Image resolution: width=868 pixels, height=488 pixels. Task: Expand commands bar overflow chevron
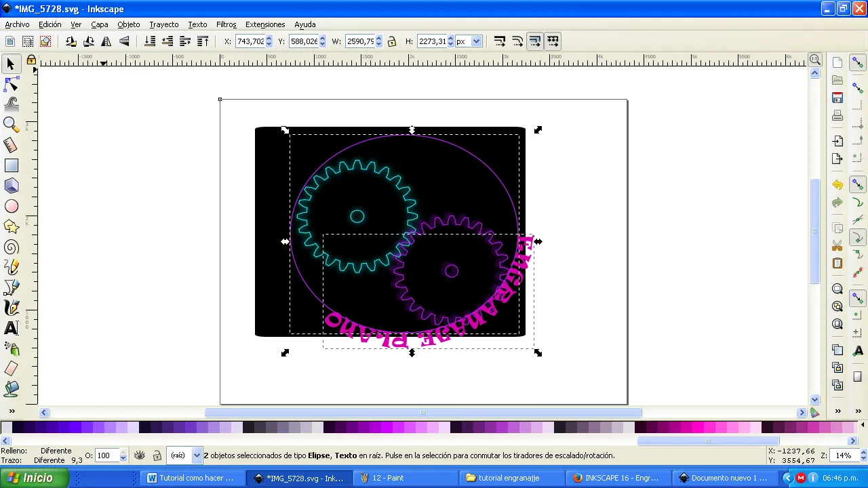[838, 411]
